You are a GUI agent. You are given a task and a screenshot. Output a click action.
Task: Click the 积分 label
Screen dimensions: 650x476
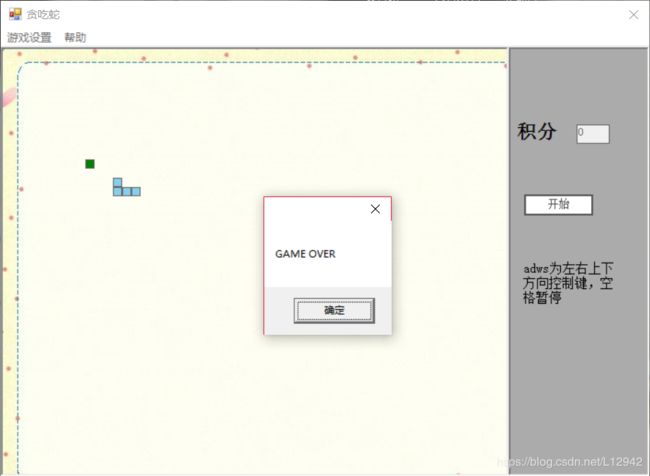coord(536,131)
